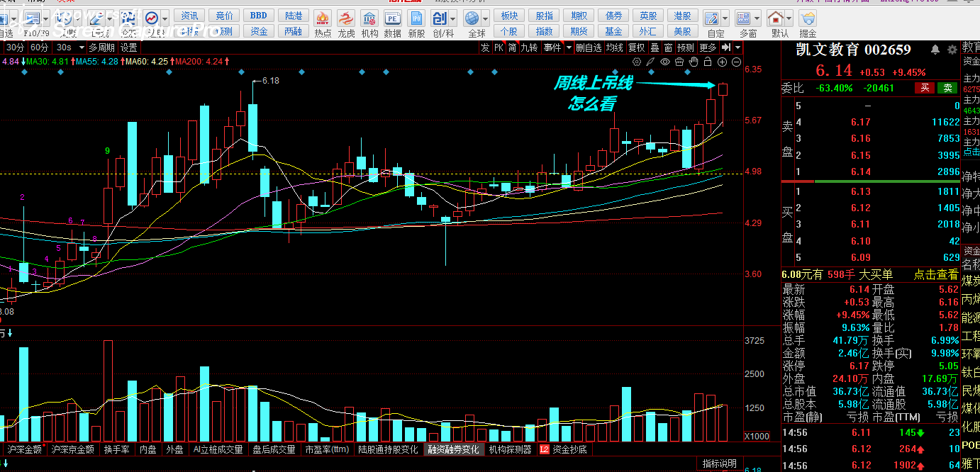Screen dimensions: 980x472
Task: Click the toolbox icon on chart toolbar
Action: coord(679,62)
